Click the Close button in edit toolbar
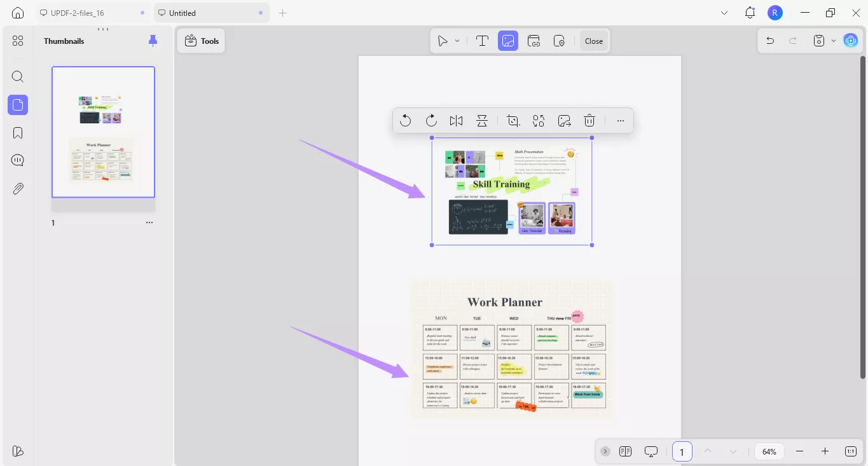 tap(593, 41)
